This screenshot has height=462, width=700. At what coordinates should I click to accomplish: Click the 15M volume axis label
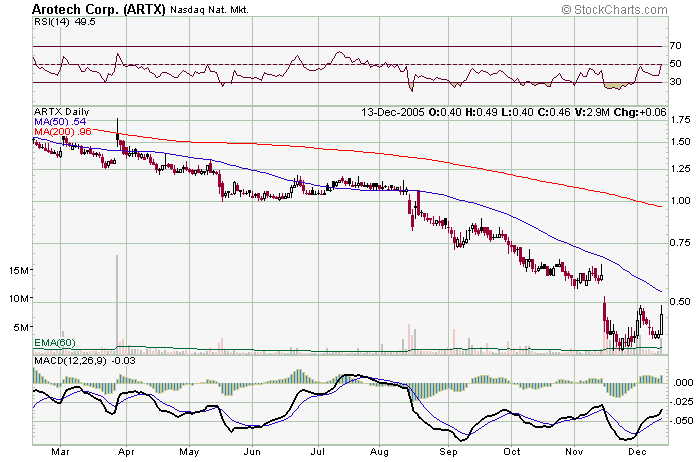19,270
